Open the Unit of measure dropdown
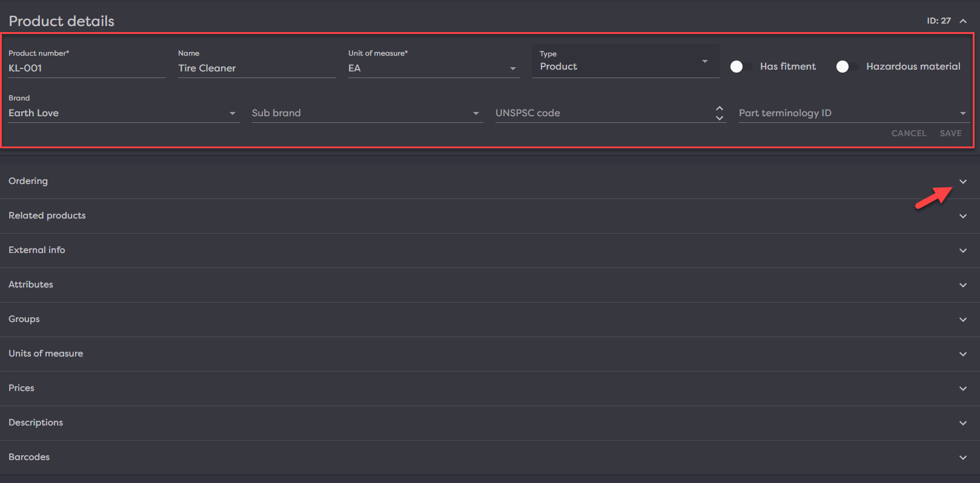Screen dimensions: 980x483 coord(513,68)
